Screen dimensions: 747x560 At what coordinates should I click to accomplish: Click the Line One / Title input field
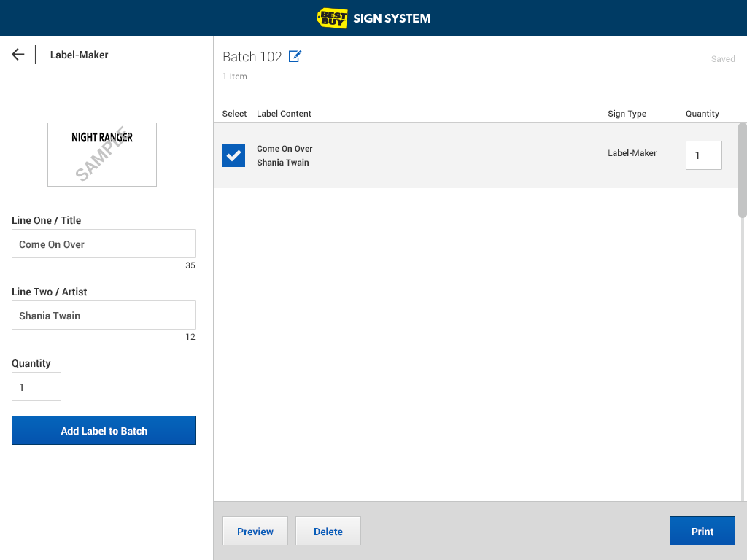click(104, 244)
